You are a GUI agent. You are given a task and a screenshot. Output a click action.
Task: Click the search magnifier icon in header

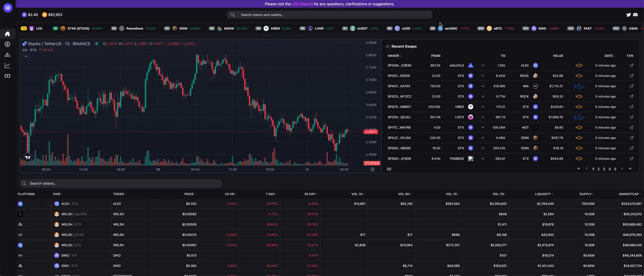tap(233, 15)
